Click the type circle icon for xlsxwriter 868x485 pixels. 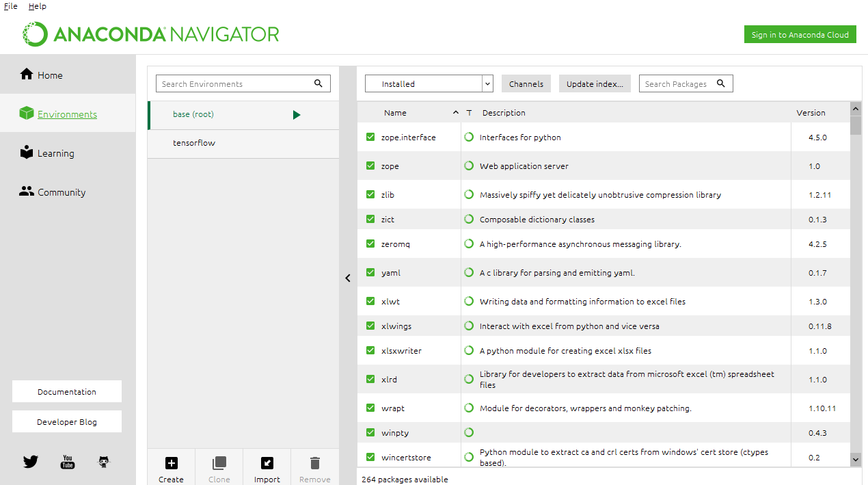click(x=469, y=350)
